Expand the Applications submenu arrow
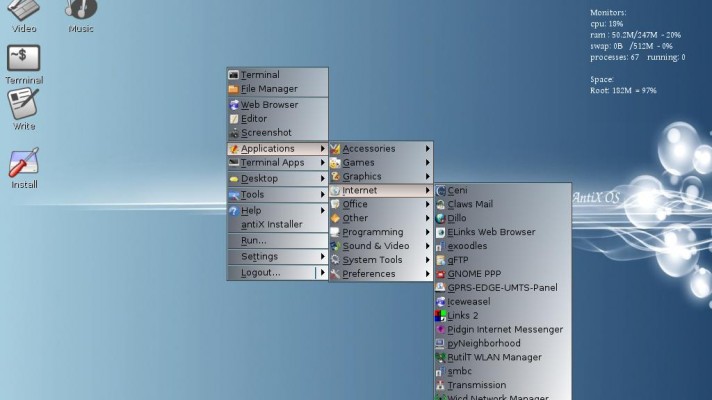This screenshot has height=400, width=712. click(322, 148)
